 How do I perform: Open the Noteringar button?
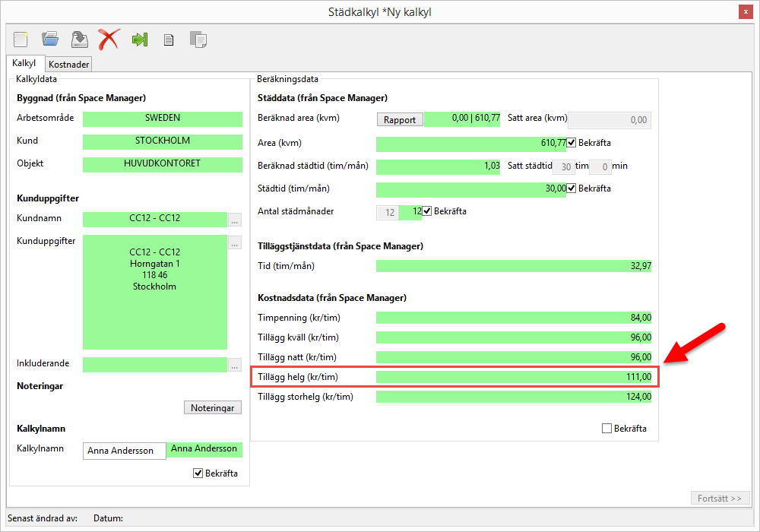(x=213, y=408)
